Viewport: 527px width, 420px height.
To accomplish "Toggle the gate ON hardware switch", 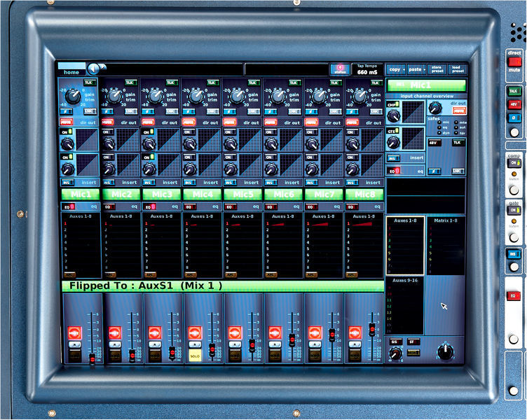I will pos(514,210).
